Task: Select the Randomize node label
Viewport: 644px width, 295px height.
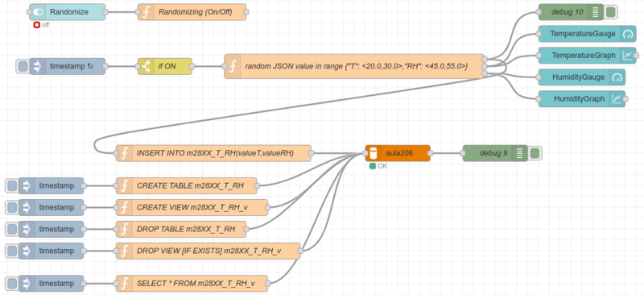Action: click(69, 12)
